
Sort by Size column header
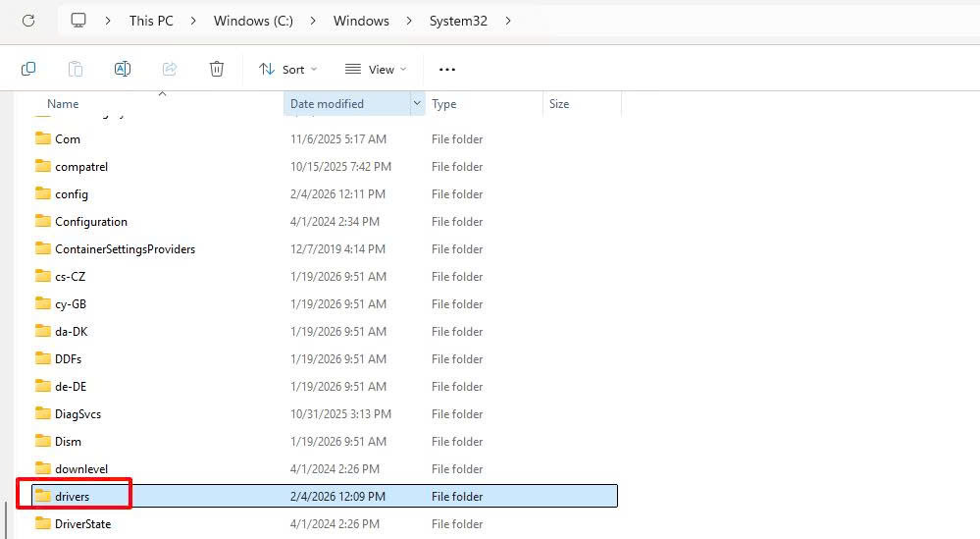(x=559, y=104)
